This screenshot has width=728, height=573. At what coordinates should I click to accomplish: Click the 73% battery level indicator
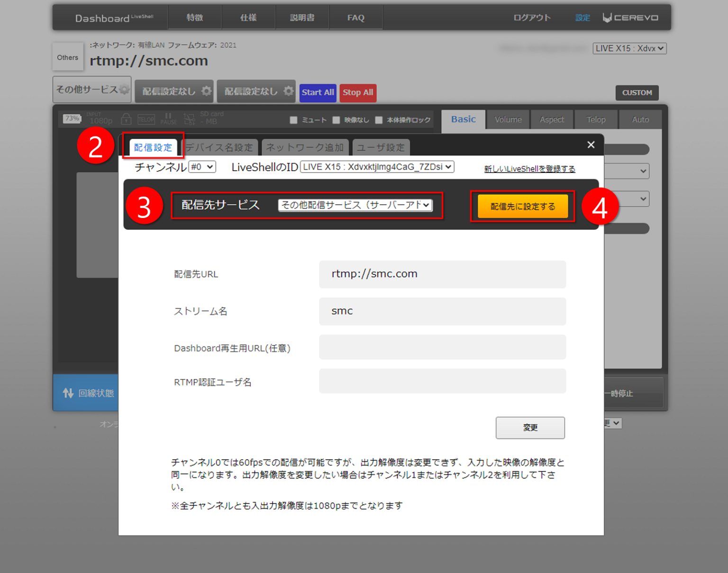click(x=72, y=118)
